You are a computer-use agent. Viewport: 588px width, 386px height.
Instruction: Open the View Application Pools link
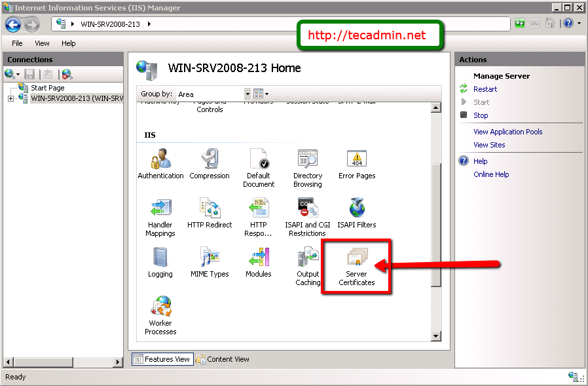click(x=507, y=131)
